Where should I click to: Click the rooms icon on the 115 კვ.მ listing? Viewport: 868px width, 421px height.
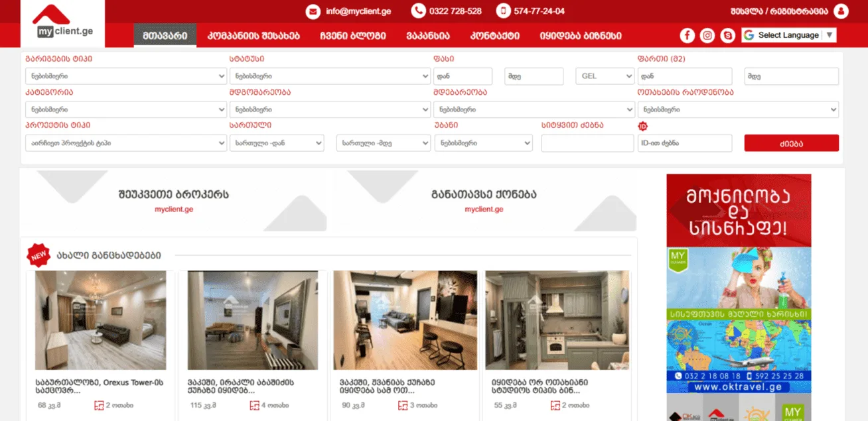tap(254, 405)
